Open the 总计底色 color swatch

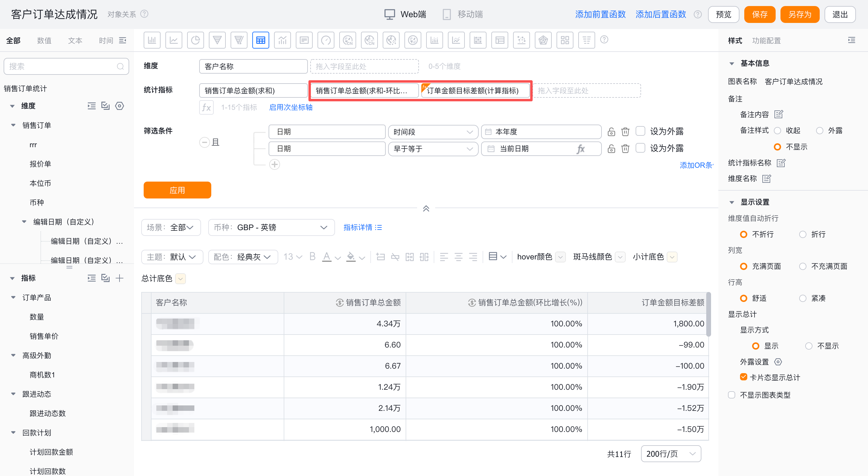[x=180, y=279]
